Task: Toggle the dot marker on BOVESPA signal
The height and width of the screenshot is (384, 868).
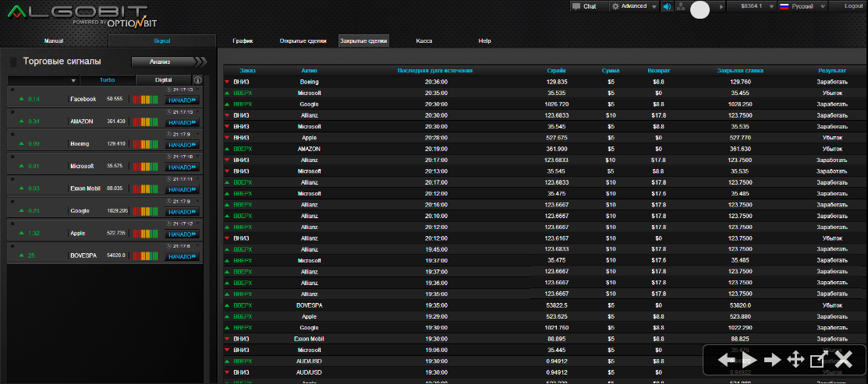Action: point(12,246)
